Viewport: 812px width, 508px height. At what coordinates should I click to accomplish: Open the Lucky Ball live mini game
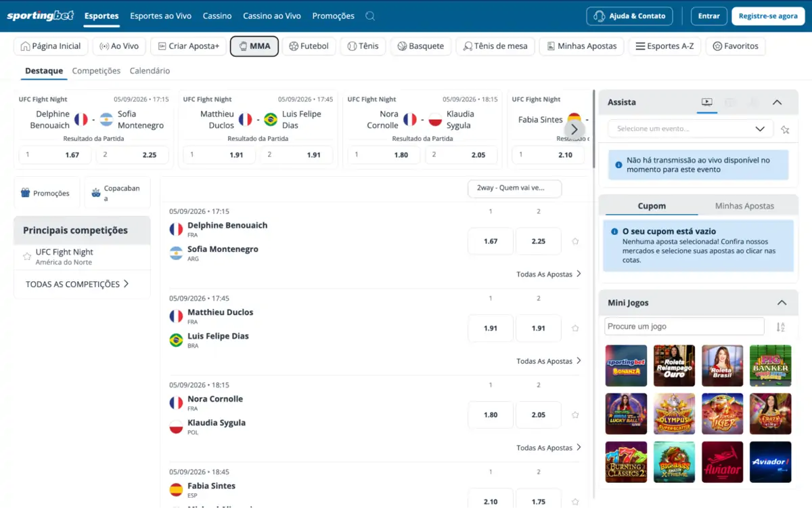point(626,414)
